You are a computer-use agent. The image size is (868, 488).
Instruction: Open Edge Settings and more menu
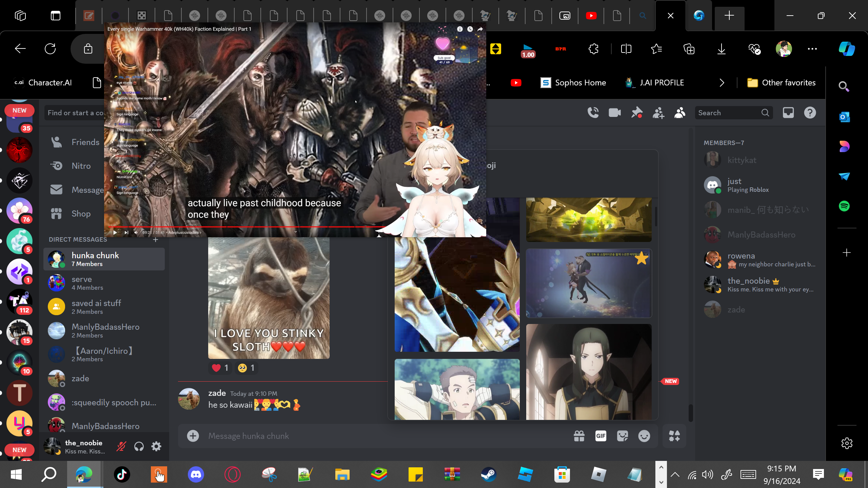tap(812, 49)
